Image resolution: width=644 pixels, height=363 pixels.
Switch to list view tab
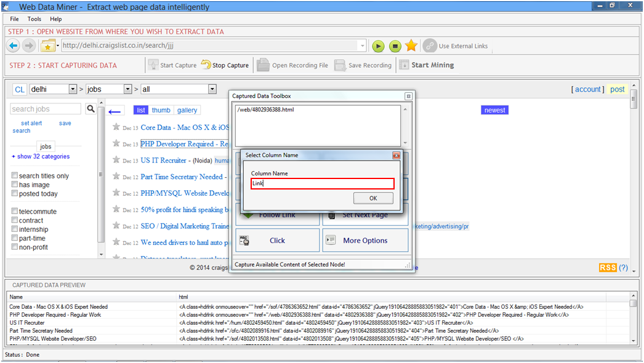(141, 110)
